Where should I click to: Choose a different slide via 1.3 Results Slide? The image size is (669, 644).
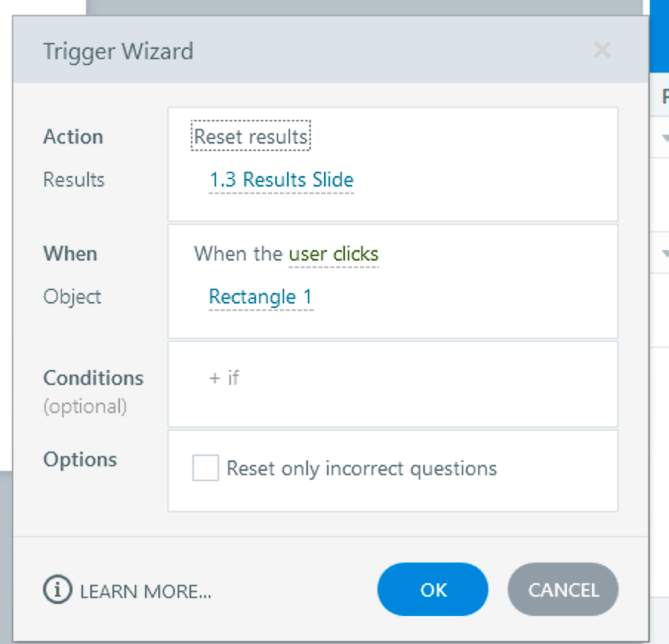pyautogui.click(x=281, y=180)
